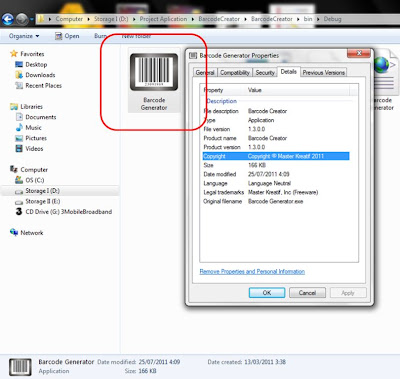Click Cancel in Properties dialog

[307, 293]
